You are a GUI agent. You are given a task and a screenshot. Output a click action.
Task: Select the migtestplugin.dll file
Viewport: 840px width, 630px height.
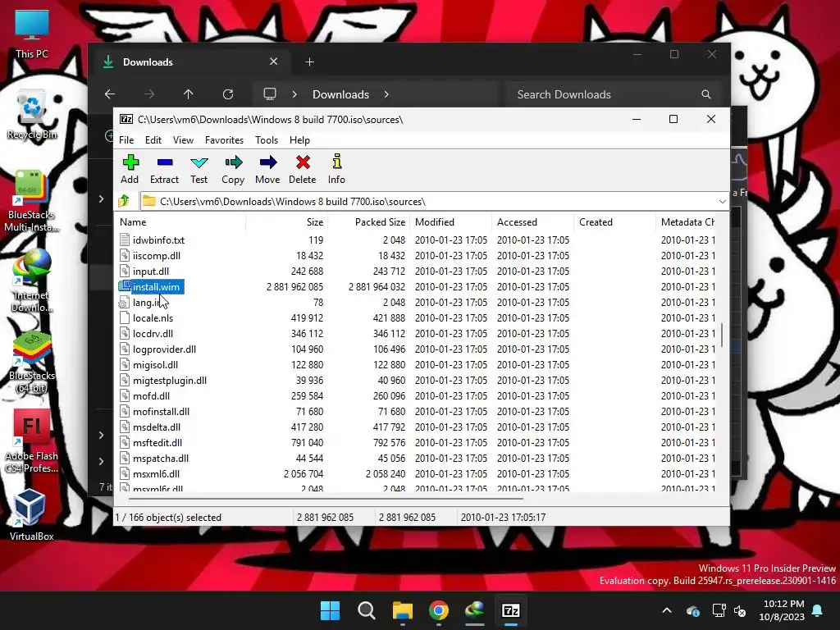point(170,381)
